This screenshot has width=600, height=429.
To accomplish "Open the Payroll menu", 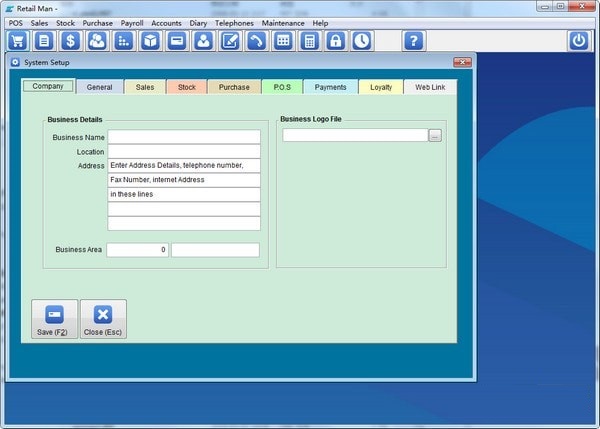I will click(132, 23).
